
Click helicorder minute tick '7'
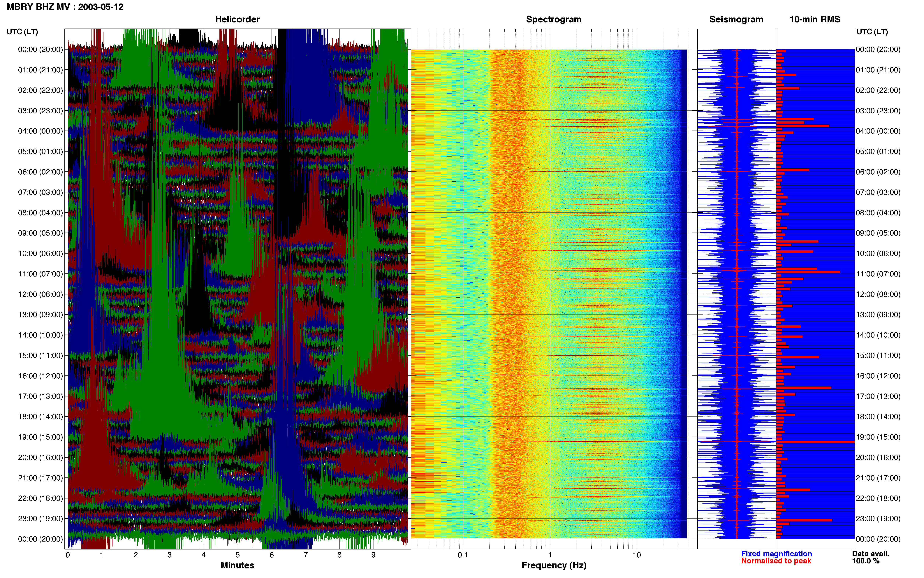click(306, 555)
